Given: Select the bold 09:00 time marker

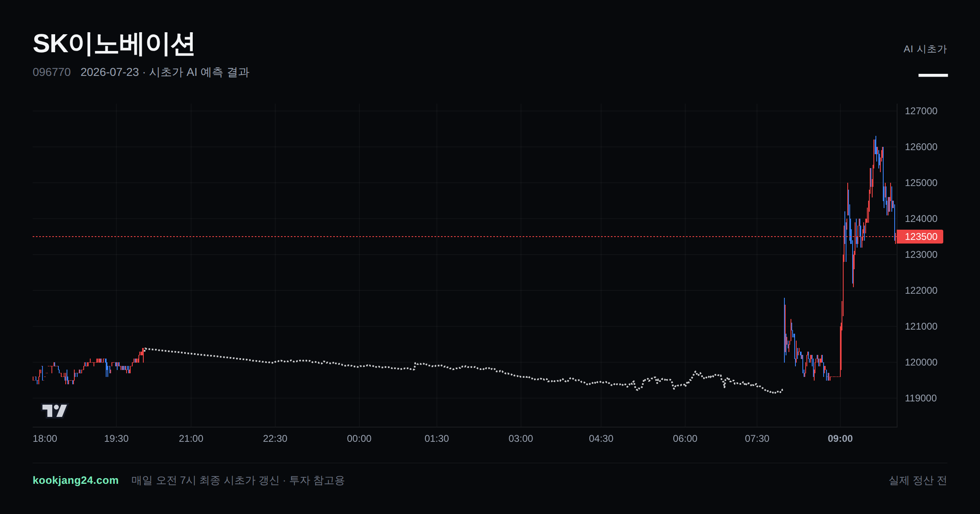Looking at the screenshot, I should (x=840, y=439).
